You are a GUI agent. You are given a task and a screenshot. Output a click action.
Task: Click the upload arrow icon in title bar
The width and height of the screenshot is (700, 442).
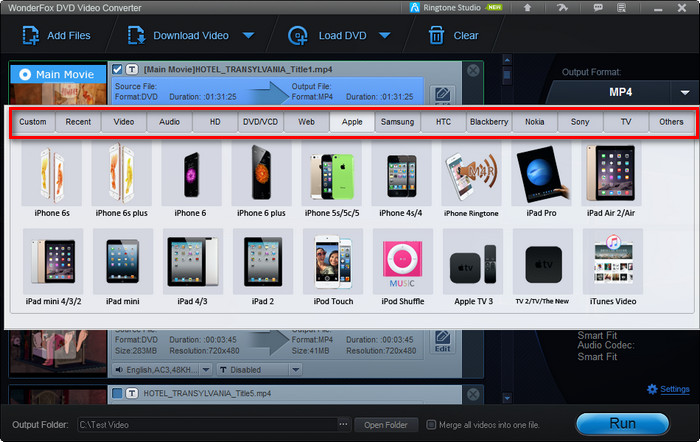[527, 8]
